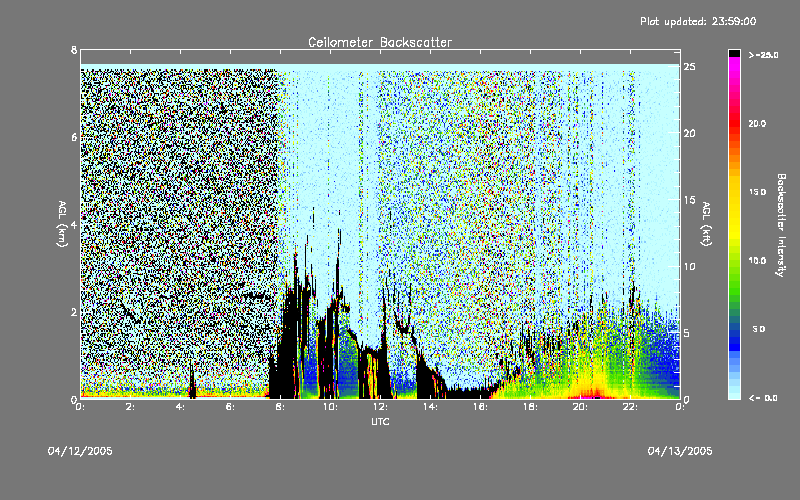Select the 'Plot updated: 23:59:00' timestamp
The image size is (800, 500).
click(x=698, y=21)
